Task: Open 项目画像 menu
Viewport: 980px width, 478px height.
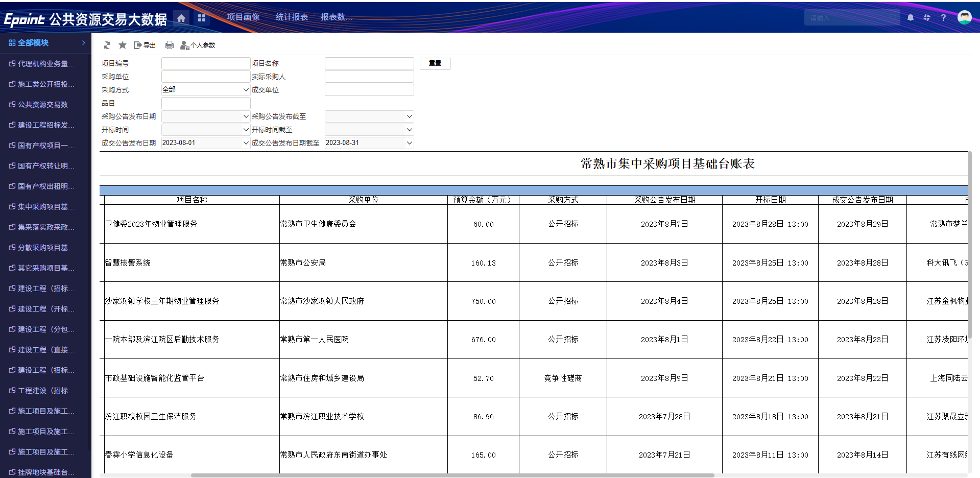Action: 243,17
